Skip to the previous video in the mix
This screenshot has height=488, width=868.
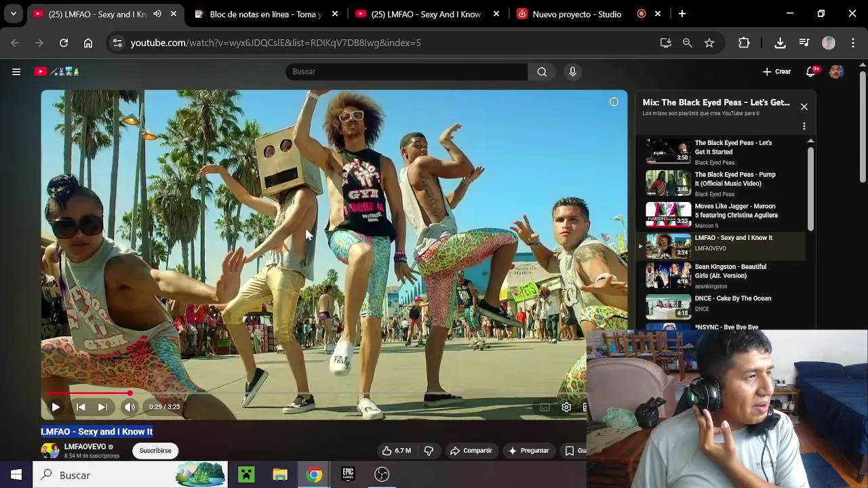pyautogui.click(x=81, y=407)
